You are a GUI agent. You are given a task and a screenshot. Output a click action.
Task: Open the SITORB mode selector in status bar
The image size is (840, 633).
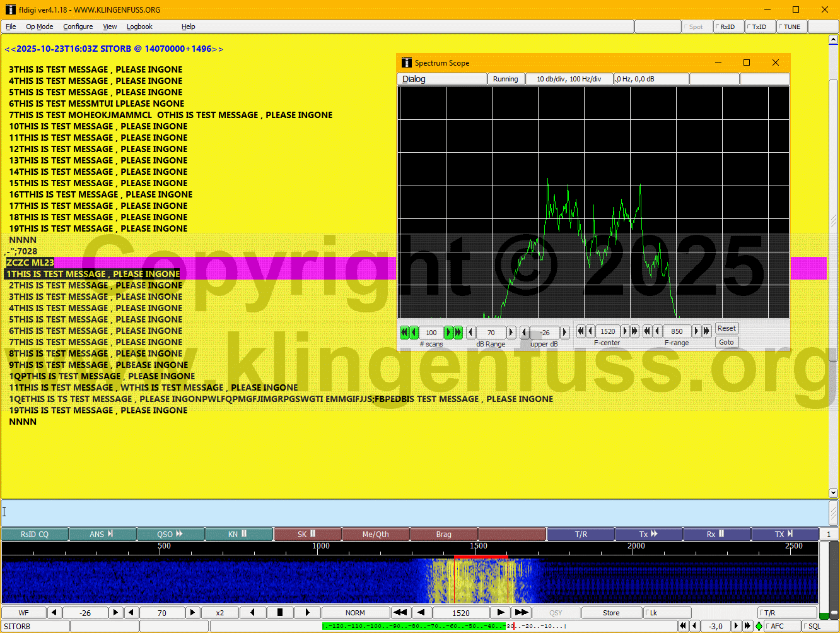click(35, 626)
